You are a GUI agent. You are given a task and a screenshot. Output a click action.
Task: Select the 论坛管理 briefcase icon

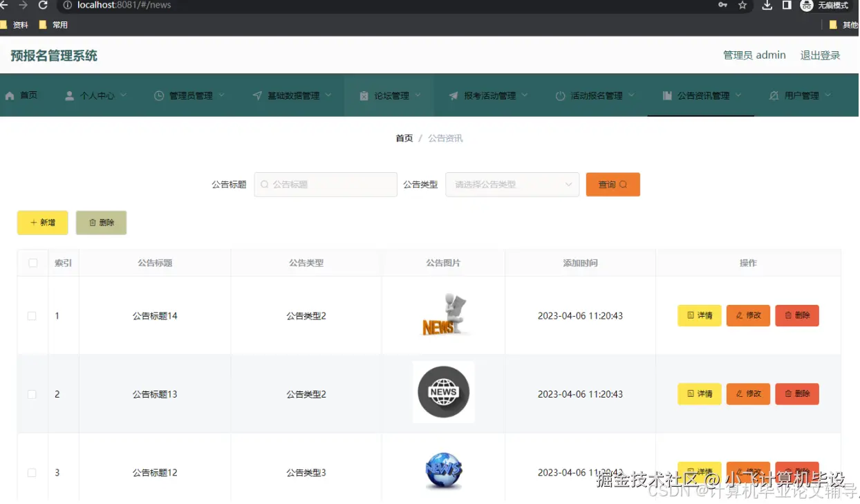coord(364,95)
